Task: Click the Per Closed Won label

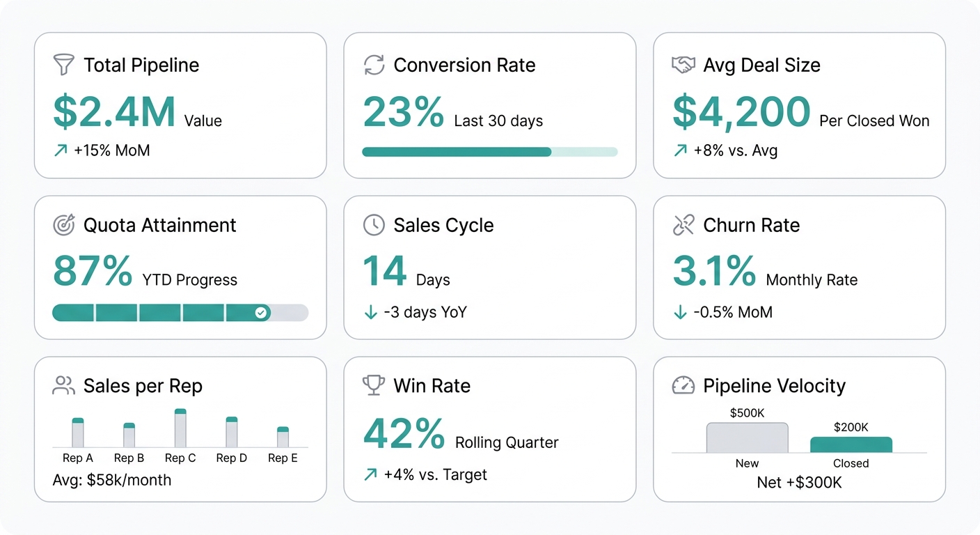Action: 874,121
